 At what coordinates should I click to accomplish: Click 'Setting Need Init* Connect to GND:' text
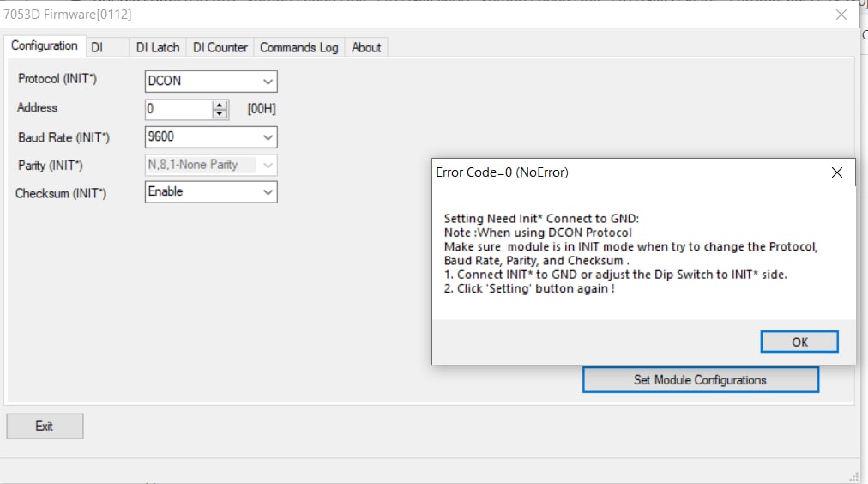(x=541, y=219)
